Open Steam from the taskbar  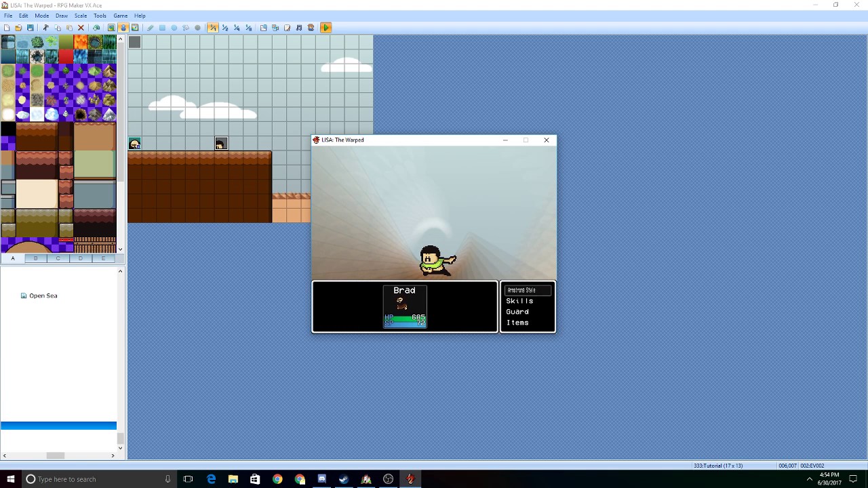click(344, 479)
